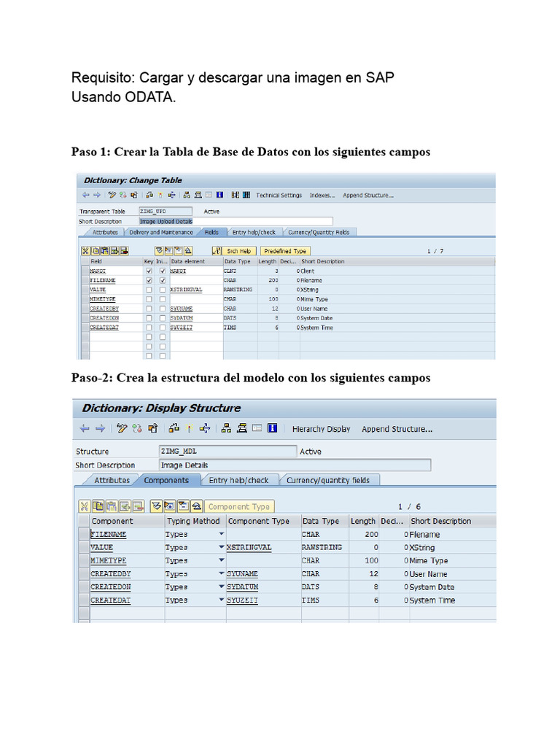560x747 pixels.
Task: Click blue information icon in Change Table toolbar
Action: 219,195
